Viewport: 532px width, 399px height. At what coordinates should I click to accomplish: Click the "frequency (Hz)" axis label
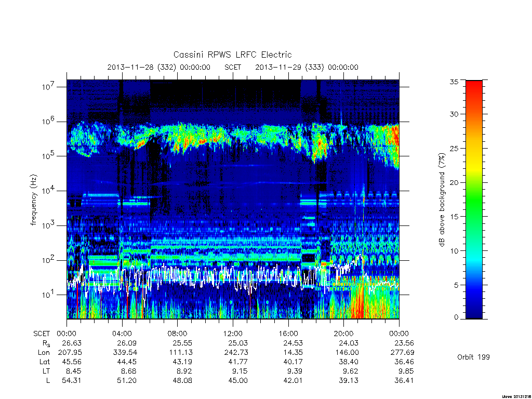(33, 200)
